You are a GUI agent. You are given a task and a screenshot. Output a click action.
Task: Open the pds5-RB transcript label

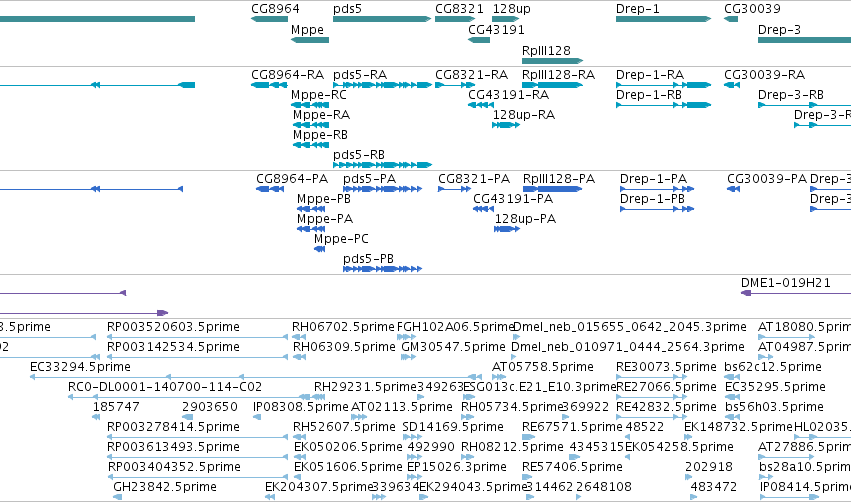tap(359, 155)
